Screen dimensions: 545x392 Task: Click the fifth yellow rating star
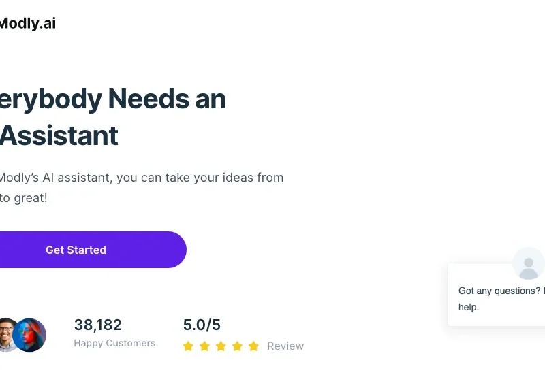click(253, 346)
